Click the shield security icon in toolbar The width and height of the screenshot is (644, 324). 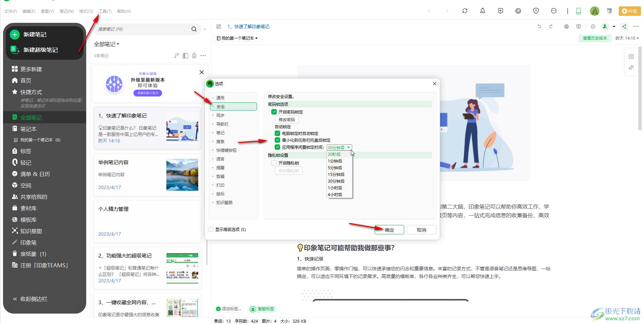click(x=536, y=11)
